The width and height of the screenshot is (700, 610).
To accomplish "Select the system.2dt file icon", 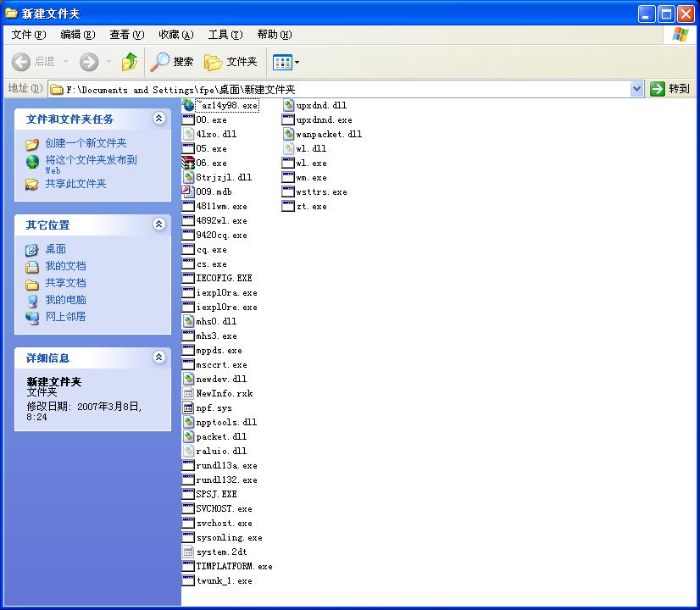I will tap(188, 552).
